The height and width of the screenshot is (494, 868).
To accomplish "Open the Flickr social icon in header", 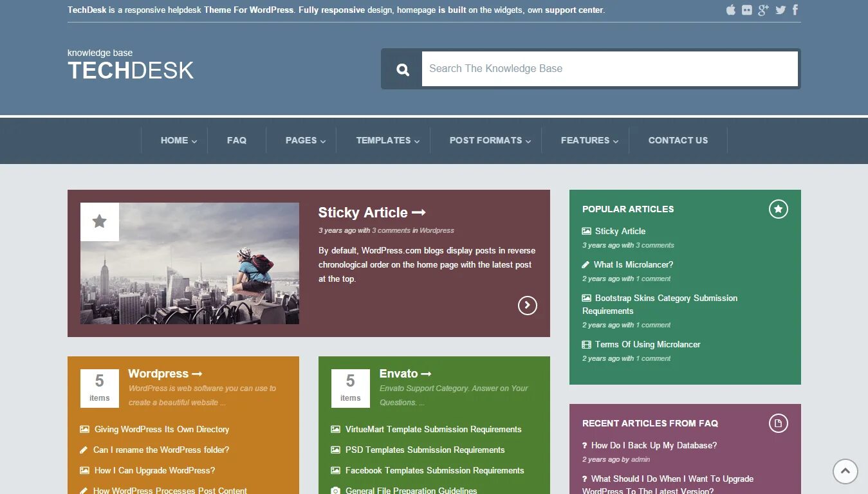I will pyautogui.click(x=747, y=10).
